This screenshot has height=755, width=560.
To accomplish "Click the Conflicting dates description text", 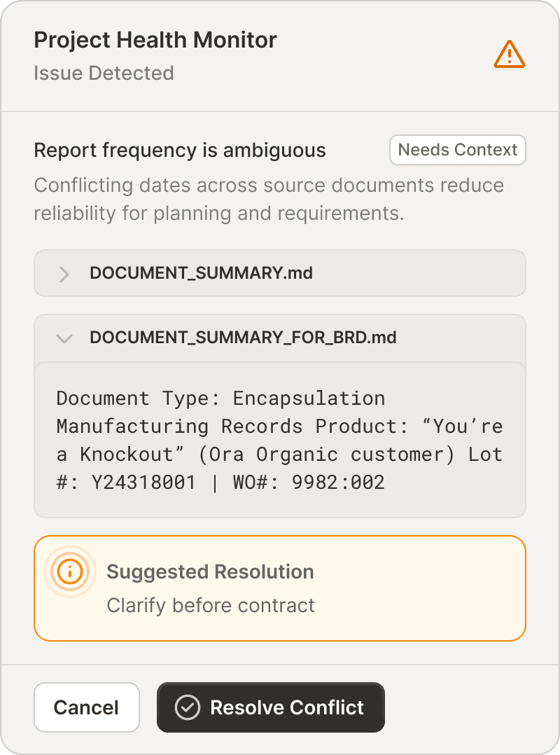I will (269, 199).
